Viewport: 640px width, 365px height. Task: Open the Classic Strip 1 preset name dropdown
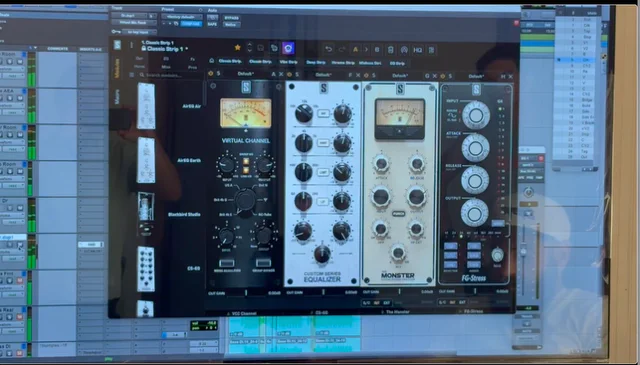pyautogui.click(x=164, y=49)
